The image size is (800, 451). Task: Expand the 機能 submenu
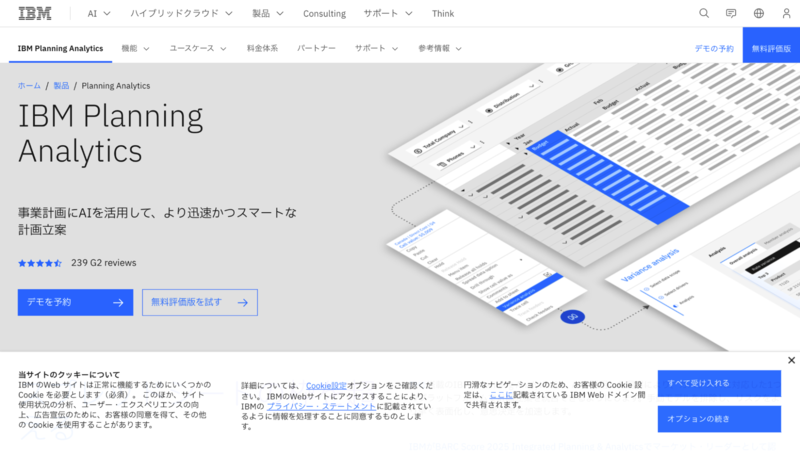tap(135, 48)
